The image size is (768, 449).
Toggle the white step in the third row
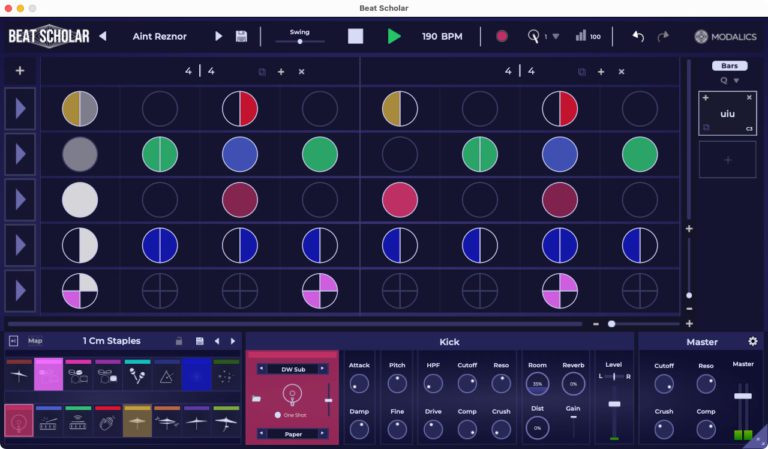tap(80, 200)
